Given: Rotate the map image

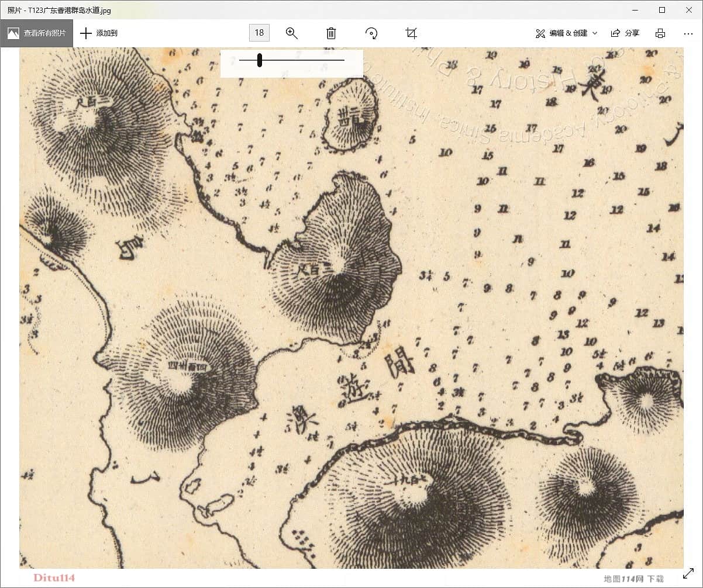Looking at the screenshot, I should pos(371,33).
